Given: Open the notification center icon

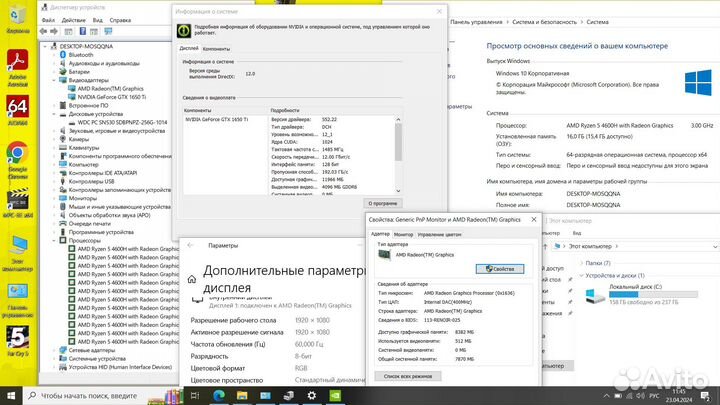Looking at the screenshot, I should 705,396.
